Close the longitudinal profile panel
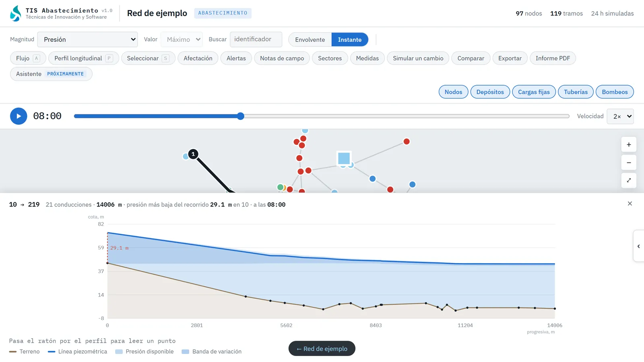The image size is (644, 362). 630,204
